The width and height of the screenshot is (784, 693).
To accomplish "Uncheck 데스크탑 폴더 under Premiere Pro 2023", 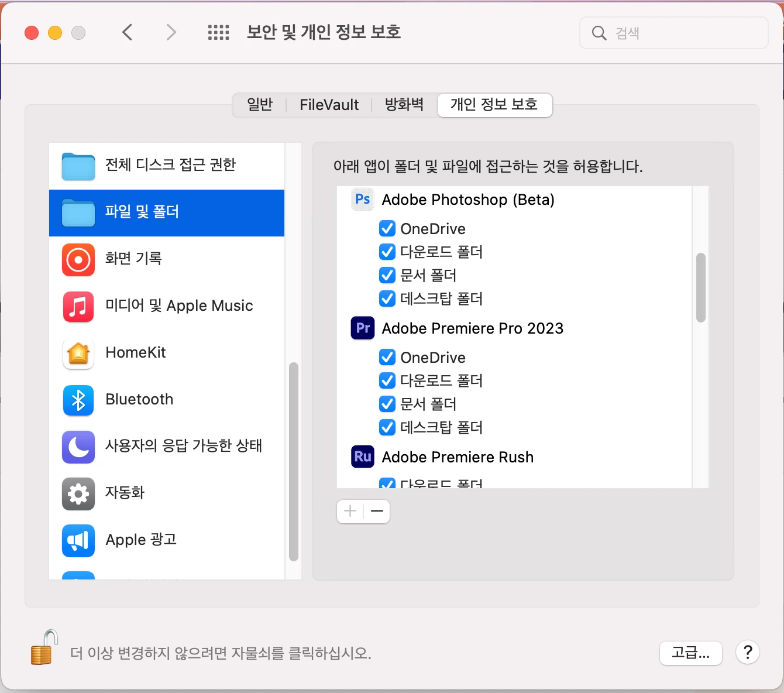I will coord(387,427).
